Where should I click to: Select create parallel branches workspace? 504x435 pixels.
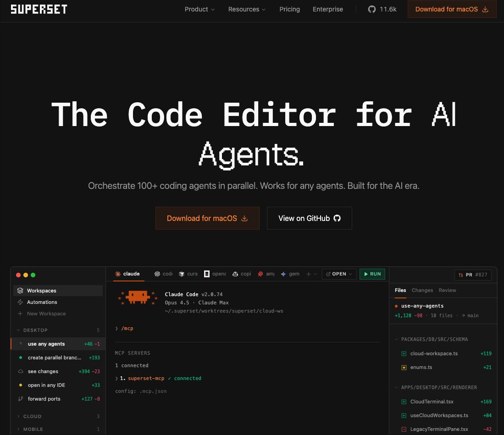click(58, 358)
